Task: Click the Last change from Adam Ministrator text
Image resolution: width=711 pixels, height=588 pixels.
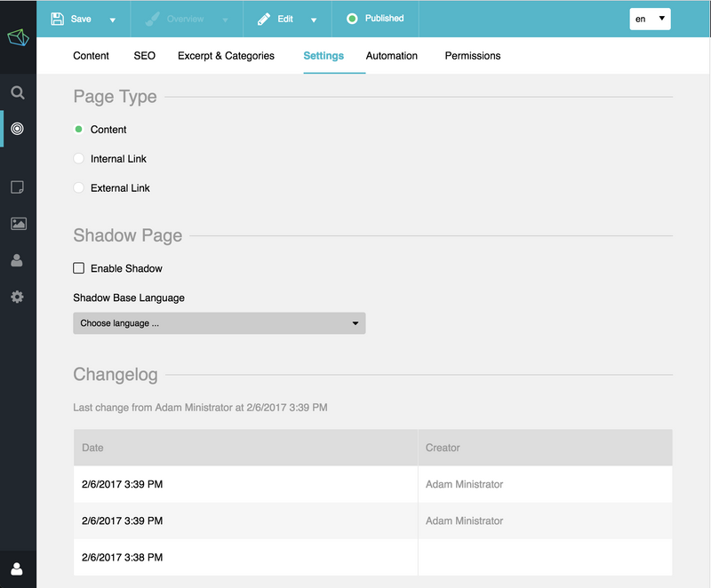Action: [200, 408]
